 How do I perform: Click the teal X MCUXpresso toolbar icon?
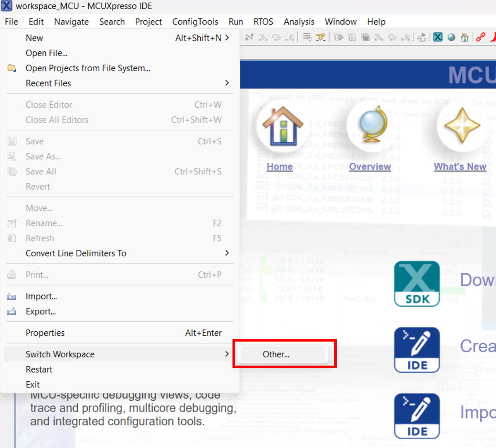[438, 37]
